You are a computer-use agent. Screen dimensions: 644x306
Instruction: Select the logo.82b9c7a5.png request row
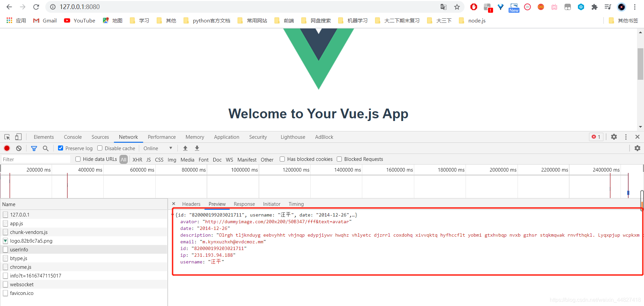point(84,241)
